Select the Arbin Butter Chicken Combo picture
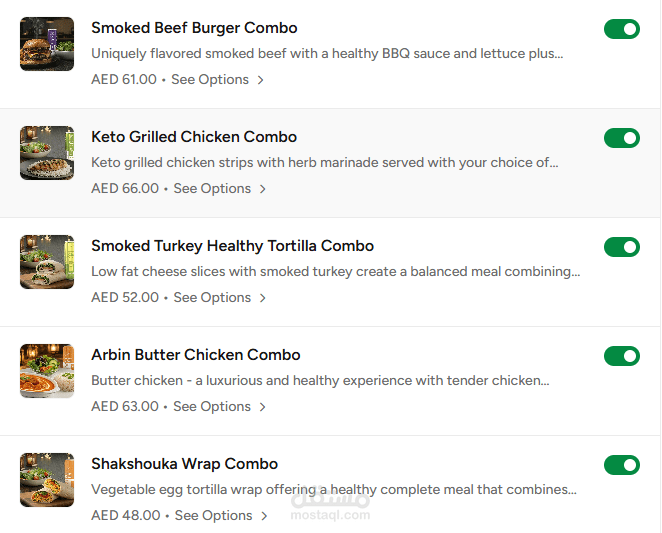Screen dimensions: 662x533 (x=47, y=371)
